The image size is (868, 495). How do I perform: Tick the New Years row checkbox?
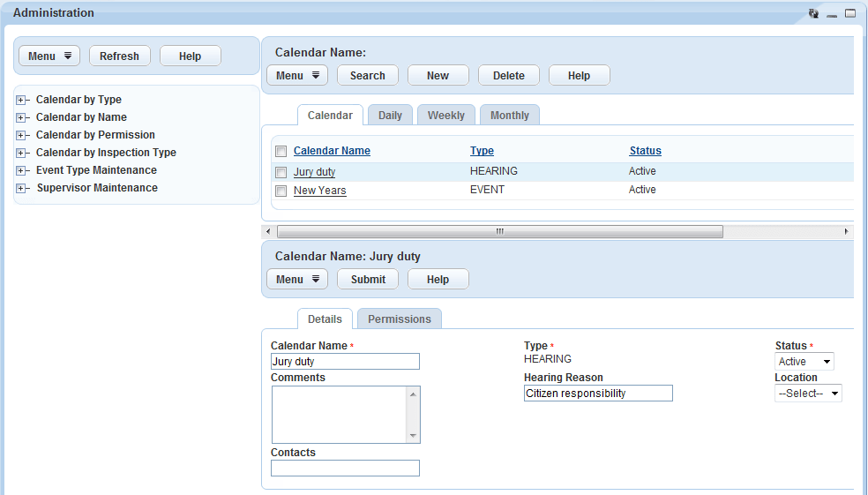click(x=281, y=191)
